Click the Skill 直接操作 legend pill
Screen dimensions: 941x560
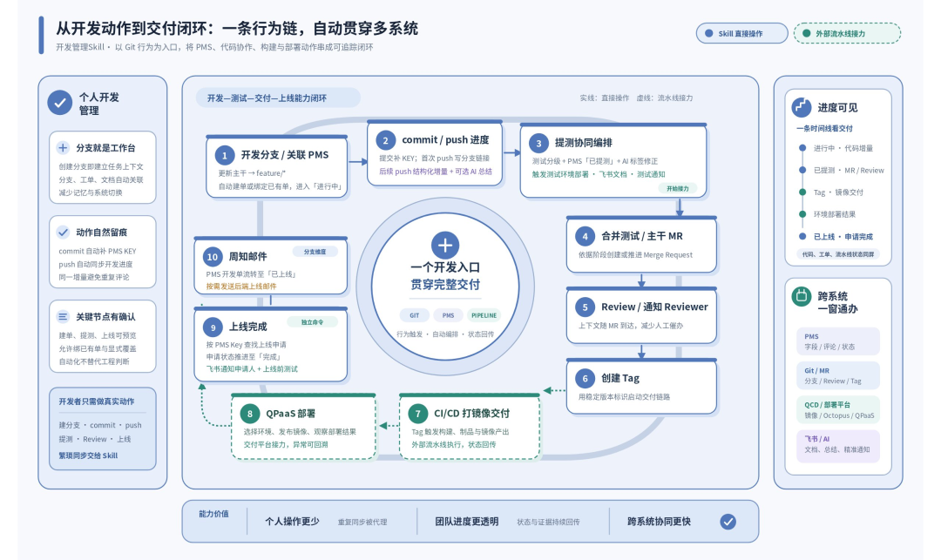point(741,34)
